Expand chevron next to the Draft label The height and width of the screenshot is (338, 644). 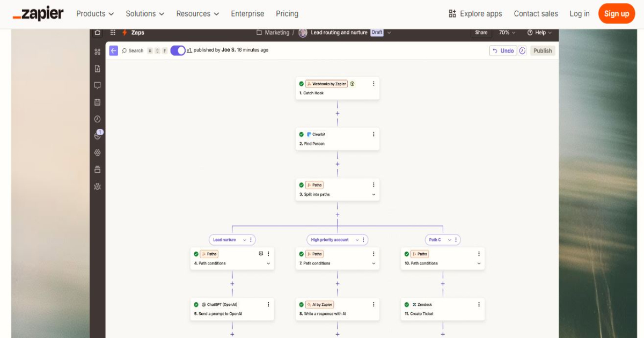coord(389,33)
